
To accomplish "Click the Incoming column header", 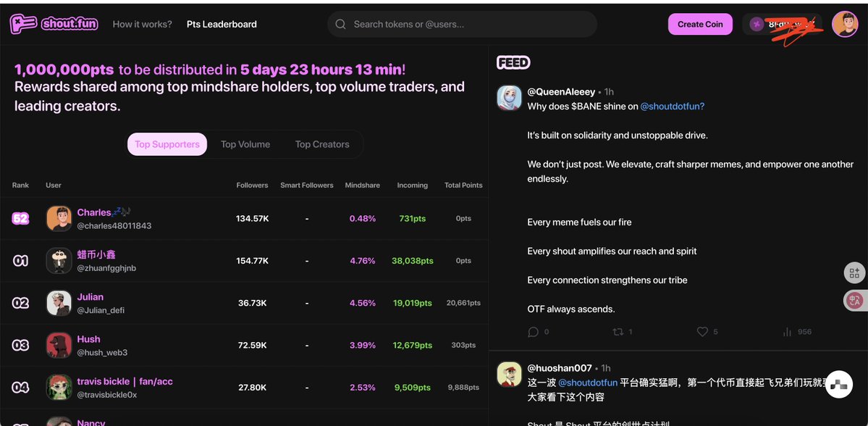I will click(413, 185).
